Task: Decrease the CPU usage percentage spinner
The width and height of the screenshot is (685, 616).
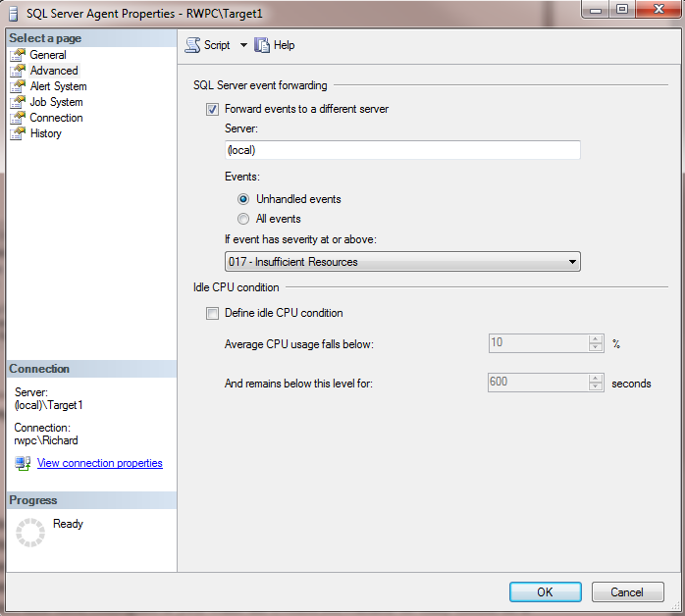Action: pos(596,347)
